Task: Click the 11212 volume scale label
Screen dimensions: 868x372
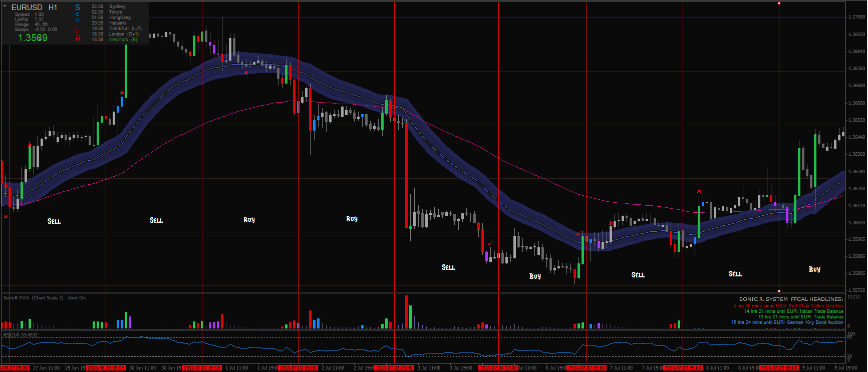Action: tap(854, 297)
